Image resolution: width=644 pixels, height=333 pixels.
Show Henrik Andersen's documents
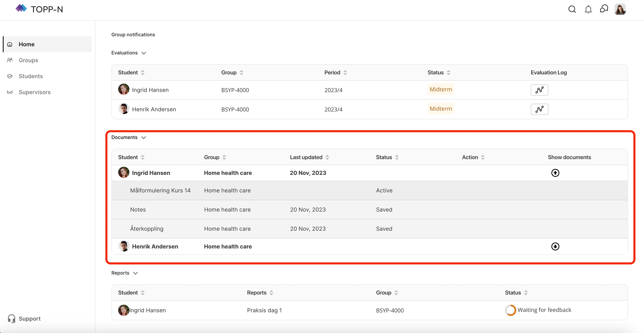click(555, 246)
